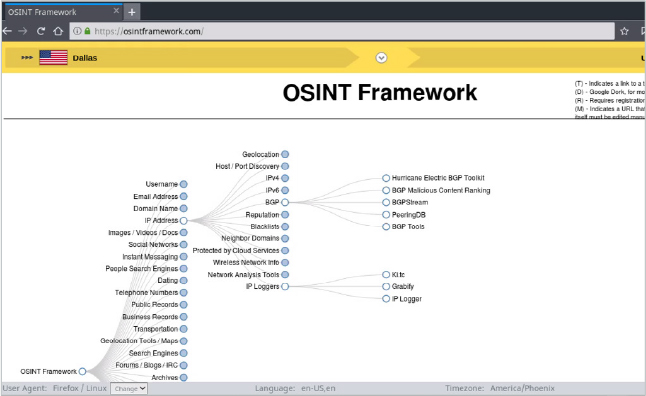Expand the Email Address node
Screen dimensions: 646x396
point(184,196)
